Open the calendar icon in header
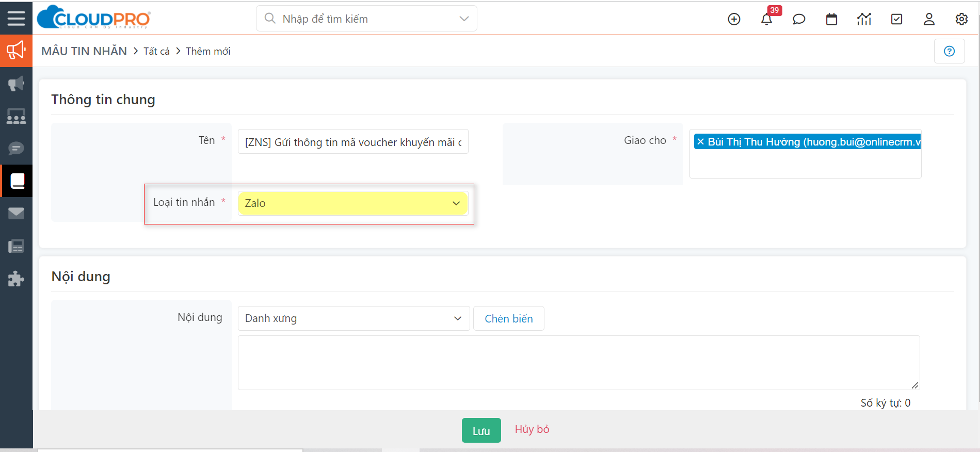Viewport: 980px width, 452px height. (x=831, y=19)
